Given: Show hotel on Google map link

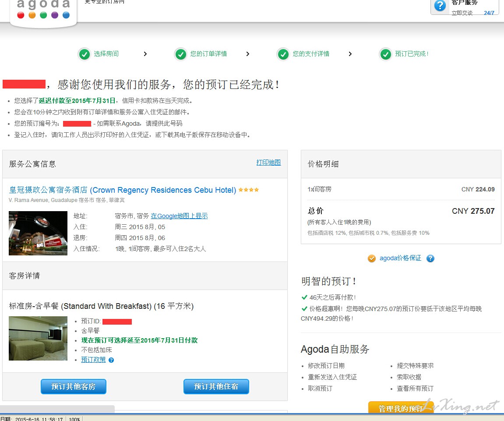Looking at the screenshot, I should [179, 216].
